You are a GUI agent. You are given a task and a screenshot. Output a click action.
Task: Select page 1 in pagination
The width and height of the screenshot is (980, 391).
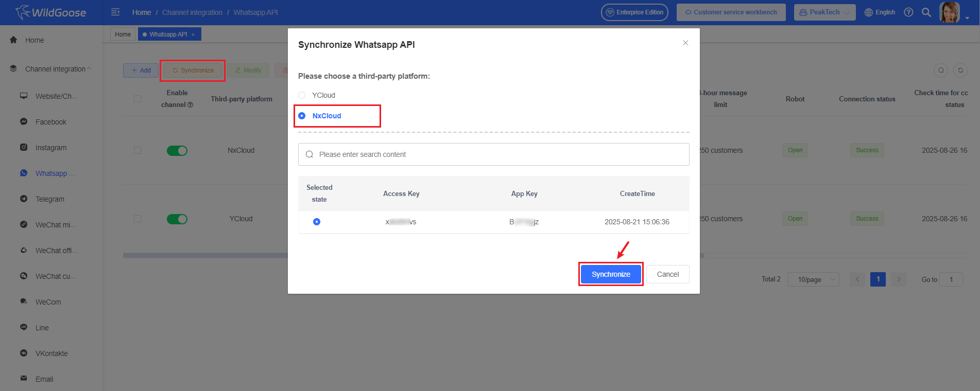click(878, 279)
